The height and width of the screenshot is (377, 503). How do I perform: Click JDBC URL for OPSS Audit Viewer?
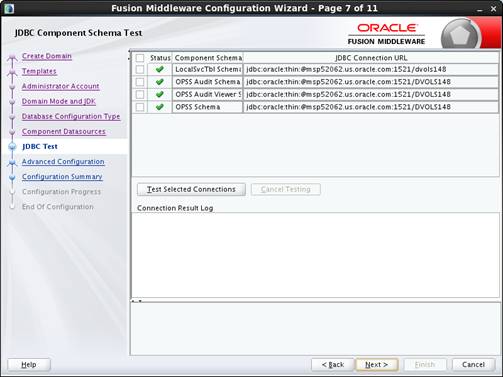click(x=371, y=94)
